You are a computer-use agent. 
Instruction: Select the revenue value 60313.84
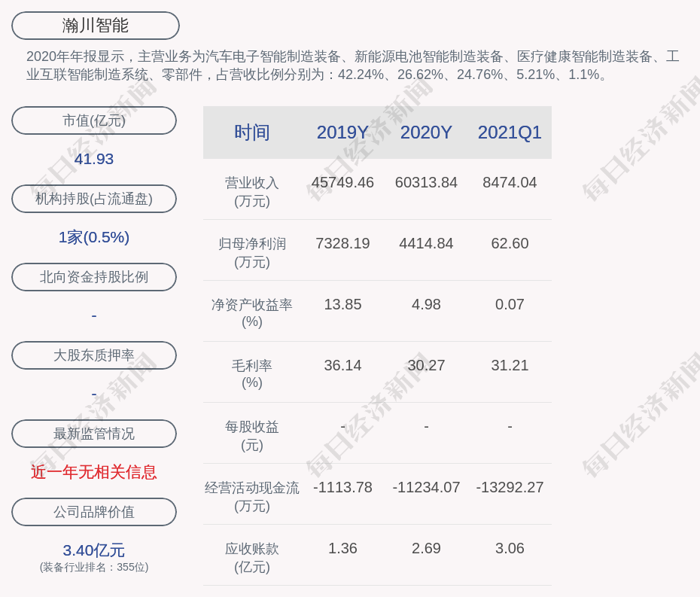[x=426, y=182]
